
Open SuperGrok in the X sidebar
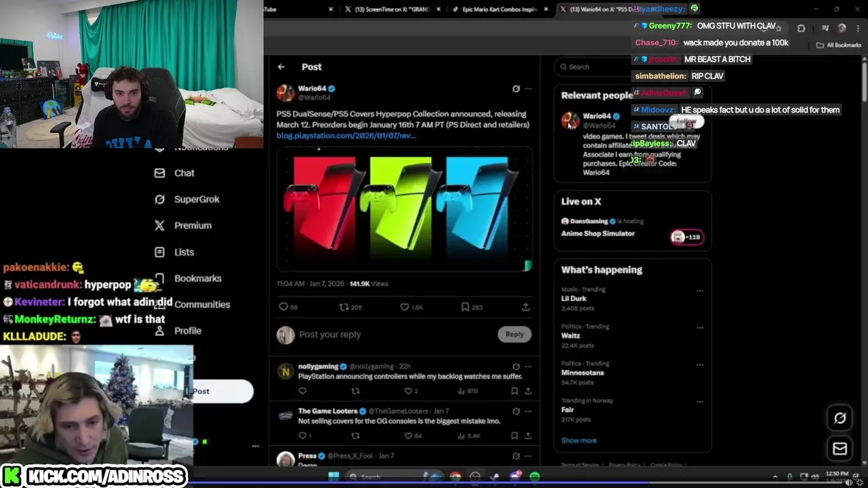197,199
